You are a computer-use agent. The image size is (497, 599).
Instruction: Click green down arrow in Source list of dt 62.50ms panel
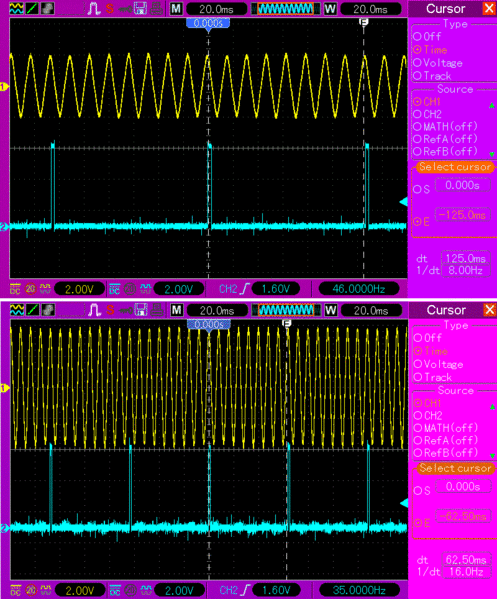(492, 456)
